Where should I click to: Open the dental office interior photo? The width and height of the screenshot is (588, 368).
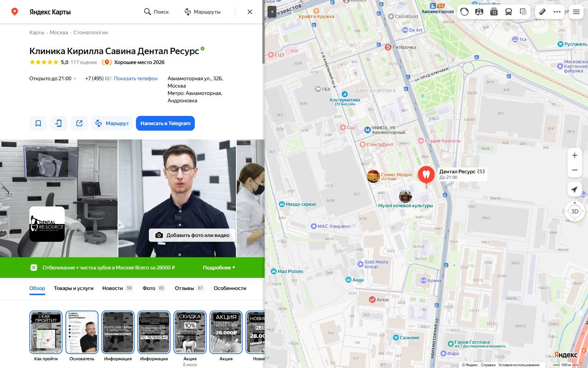tap(59, 198)
